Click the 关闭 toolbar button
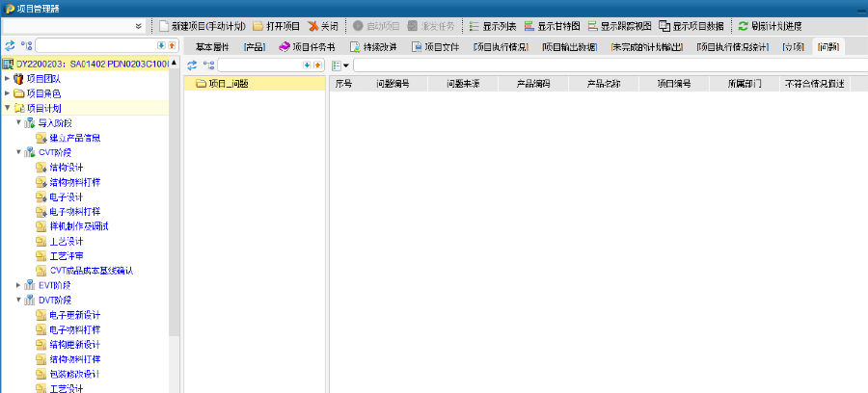 [323, 26]
